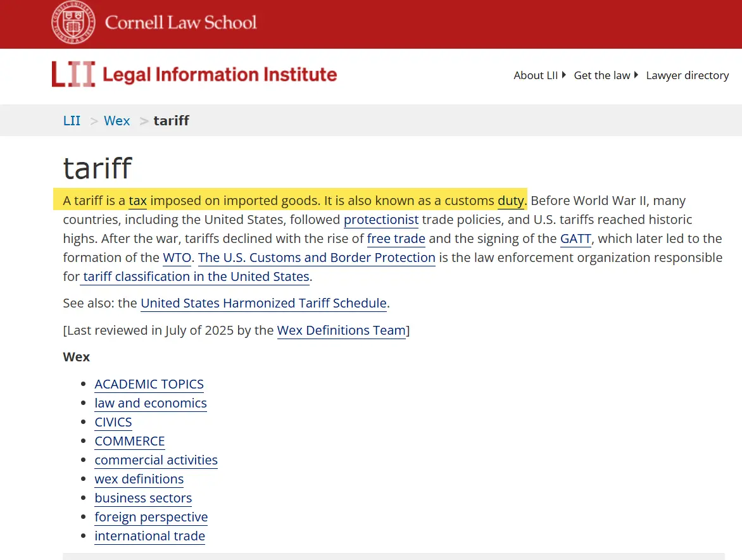
Task: Select the wex definitions link
Action: pos(139,478)
